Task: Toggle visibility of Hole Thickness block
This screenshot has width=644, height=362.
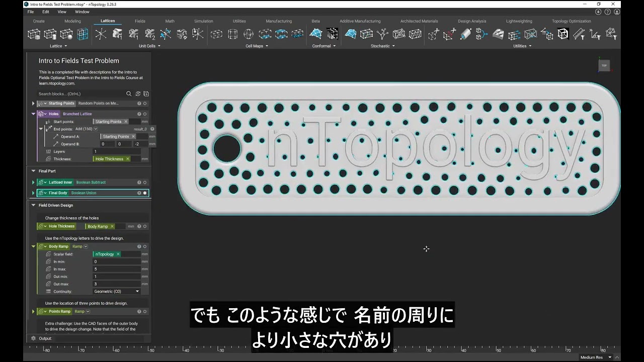Action: (x=145, y=226)
